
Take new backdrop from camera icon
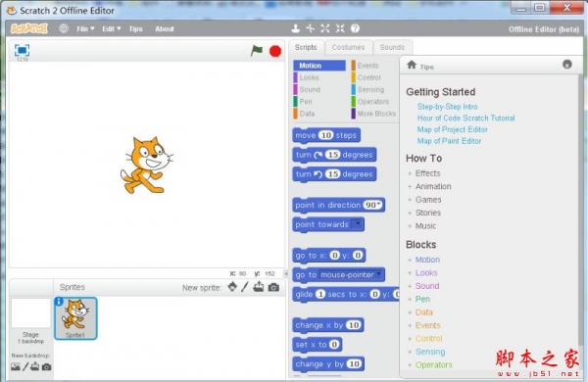pos(46,366)
